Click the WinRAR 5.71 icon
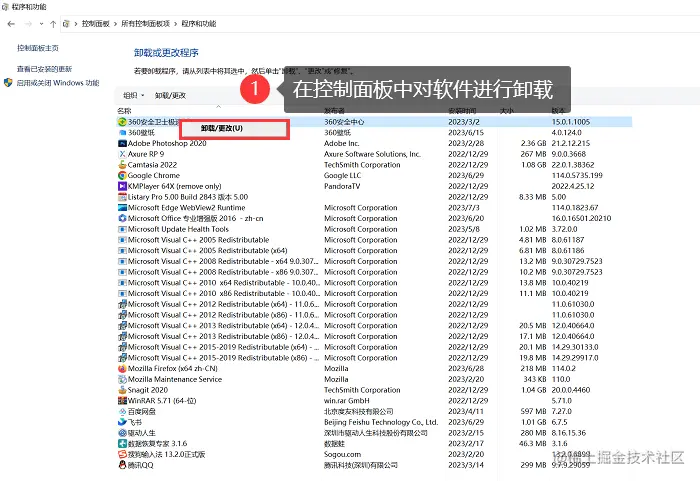The width and height of the screenshot is (700, 481). tap(122, 401)
